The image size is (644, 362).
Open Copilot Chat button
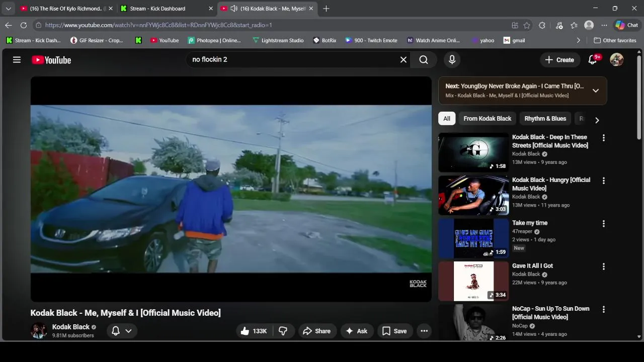[626, 25]
